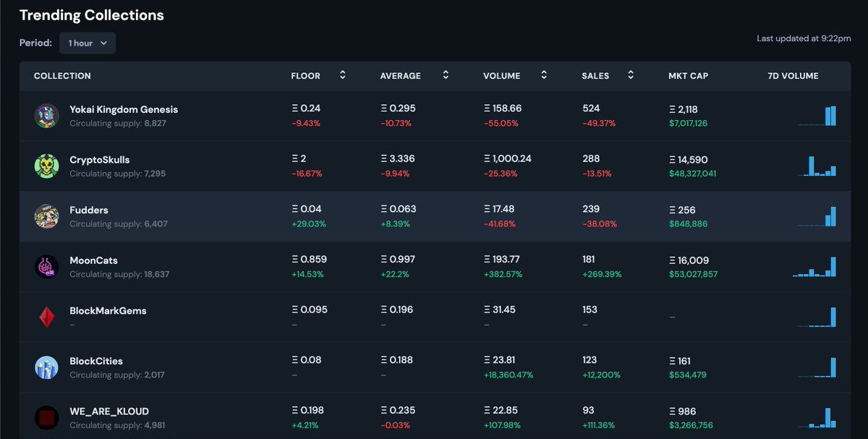Click the COLLECTION column header
This screenshot has width=868, height=439.
[62, 76]
